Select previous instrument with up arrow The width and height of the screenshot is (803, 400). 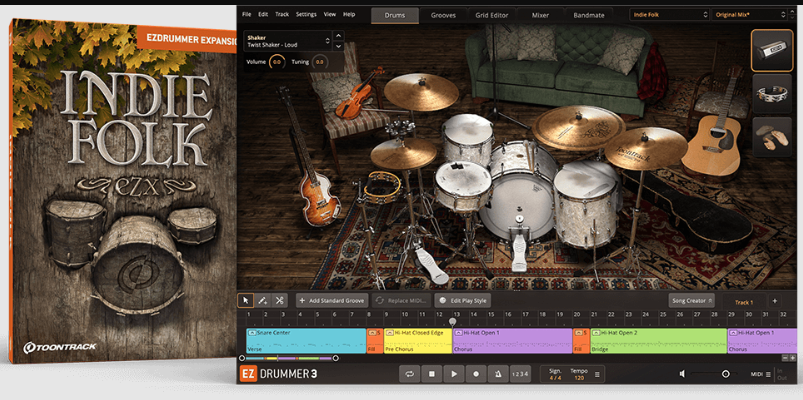tap(338, 35)
